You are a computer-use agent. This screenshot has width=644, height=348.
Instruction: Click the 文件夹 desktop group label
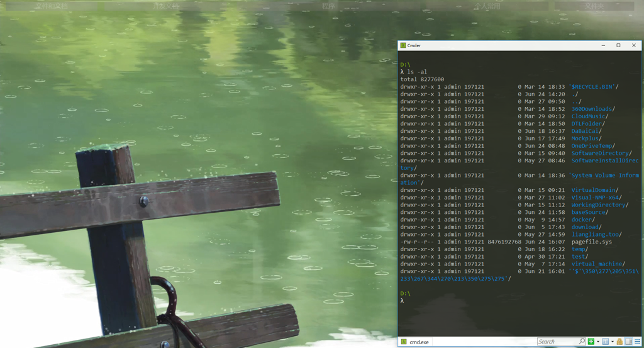point(594,6)
